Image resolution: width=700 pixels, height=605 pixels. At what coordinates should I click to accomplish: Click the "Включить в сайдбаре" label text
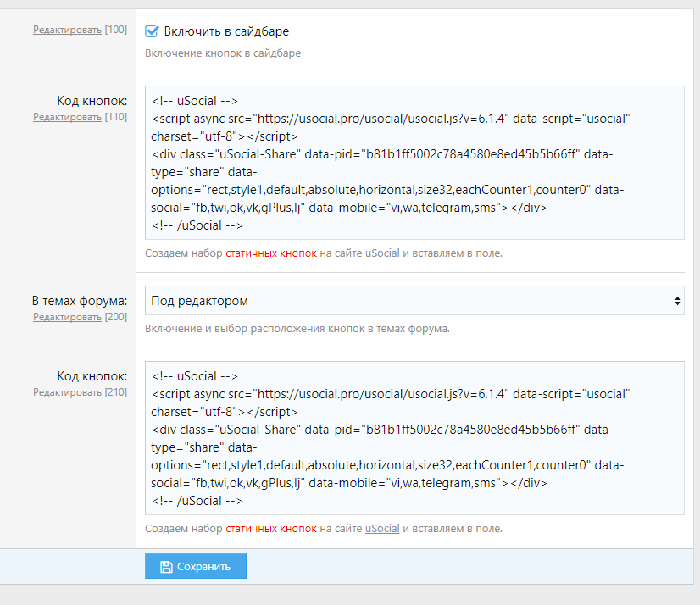pyautogui.click(x=226, y=31)
